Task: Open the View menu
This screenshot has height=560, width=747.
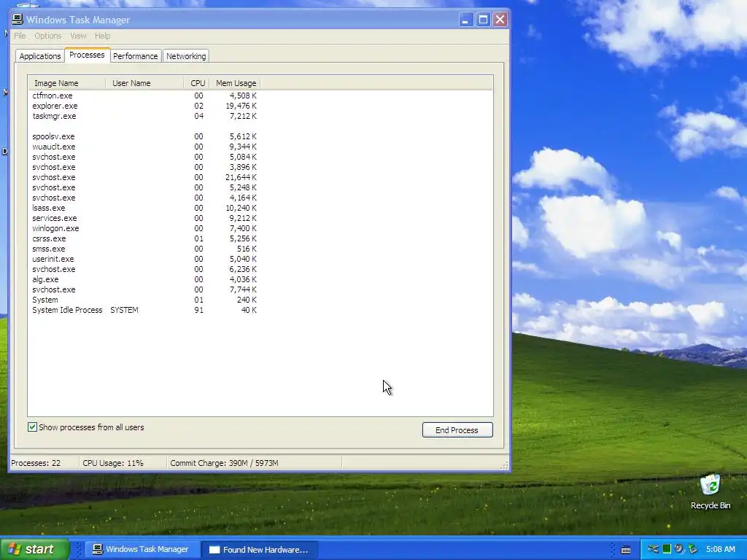Action: point(78,36)
